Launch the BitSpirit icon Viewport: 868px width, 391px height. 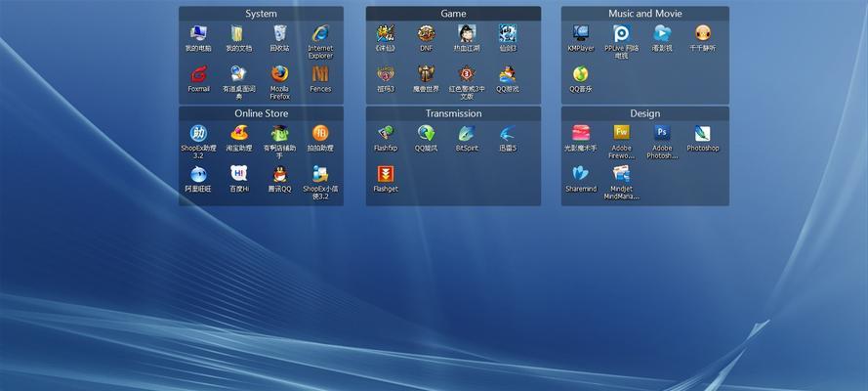pyautogui.click(x=467, y=134)
